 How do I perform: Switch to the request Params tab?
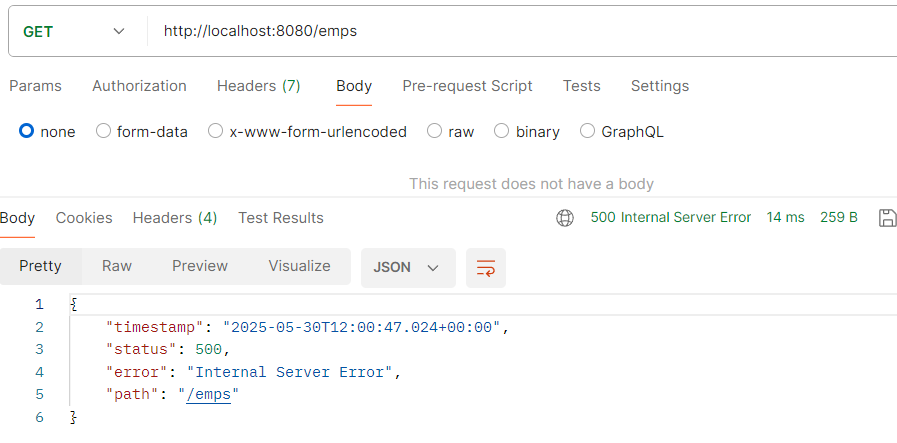[x=35, y=86]
